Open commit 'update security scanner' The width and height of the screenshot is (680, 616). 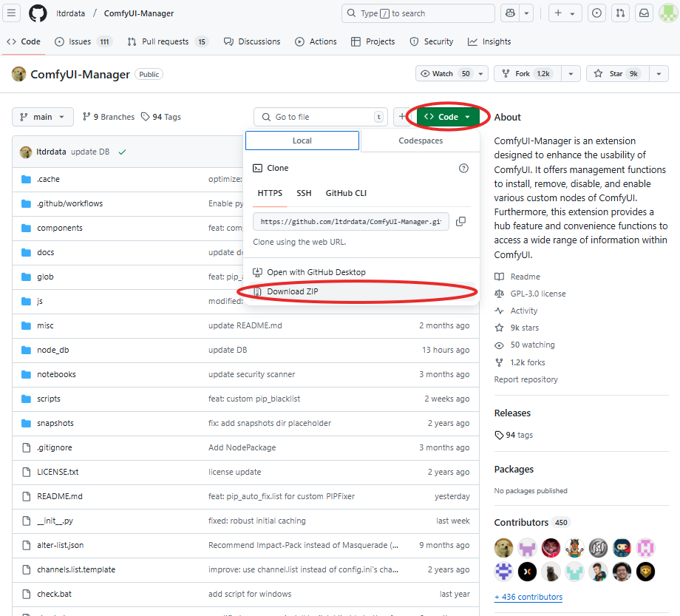[251, 374]
